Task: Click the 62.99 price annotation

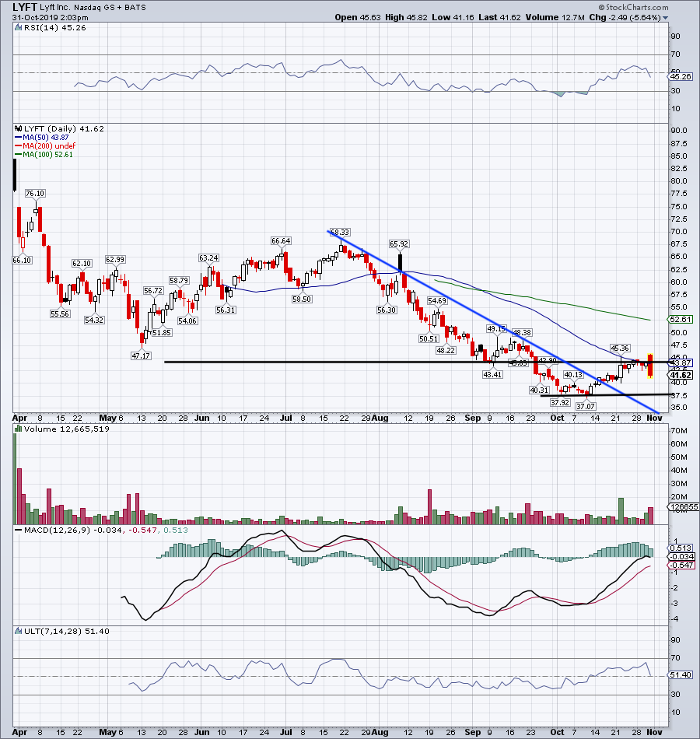Action: [115, 260]
